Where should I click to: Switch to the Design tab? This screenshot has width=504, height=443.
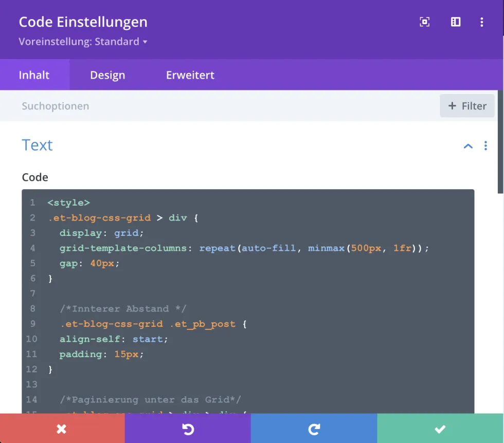click(107, 75)
